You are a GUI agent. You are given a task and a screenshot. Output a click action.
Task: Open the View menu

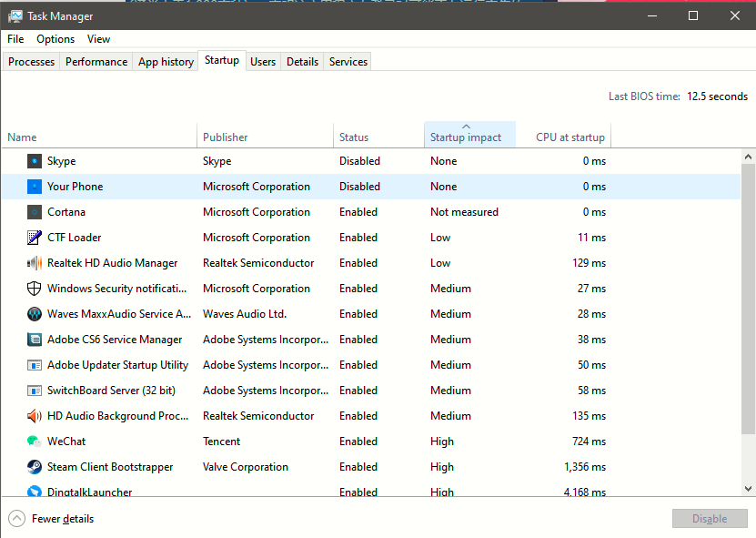pyautogui.click(x=99, y=39)
